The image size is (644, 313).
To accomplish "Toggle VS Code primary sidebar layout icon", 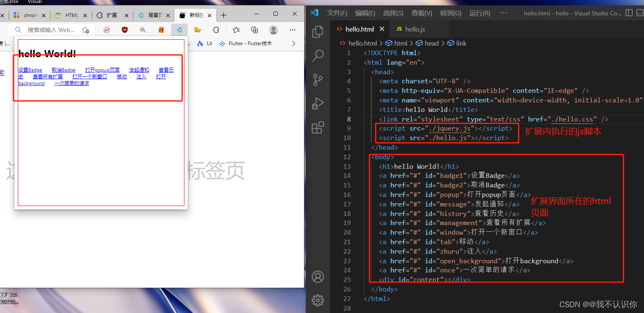I will click(x=629, y=13).
